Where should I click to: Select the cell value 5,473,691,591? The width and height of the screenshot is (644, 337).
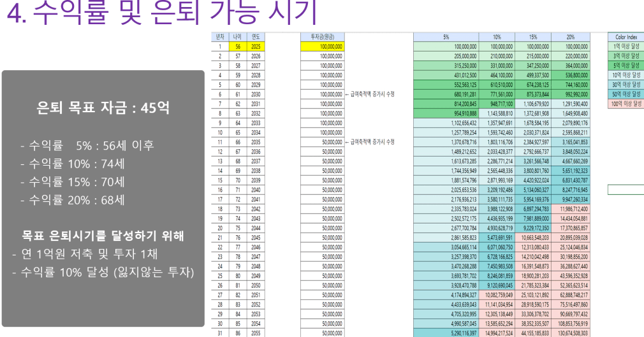[x=497, y=238]
